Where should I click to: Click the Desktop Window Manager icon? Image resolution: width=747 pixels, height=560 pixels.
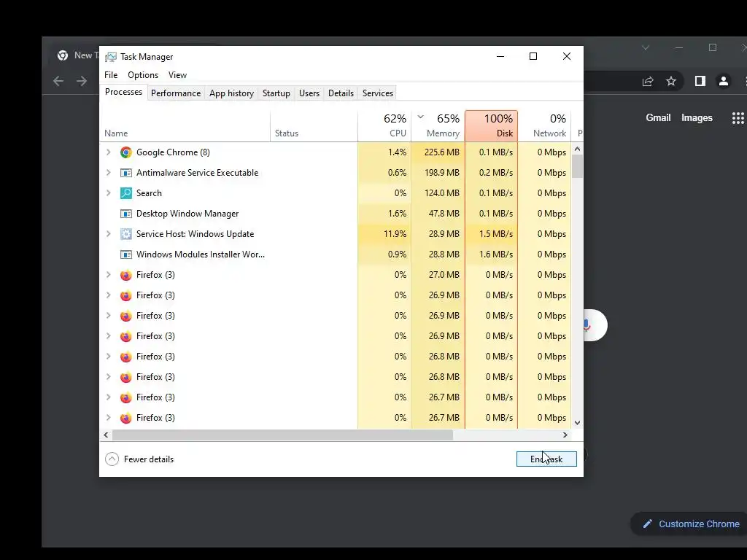coord(125,214)
